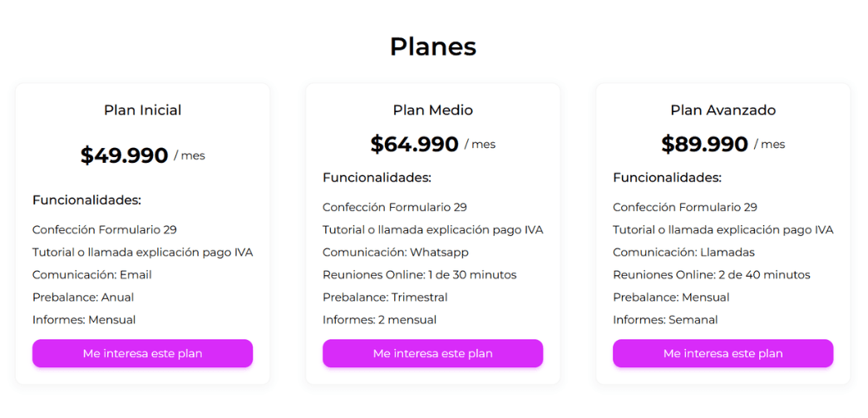
Task: Click the $49.990 price
Action: pos(125,155)
